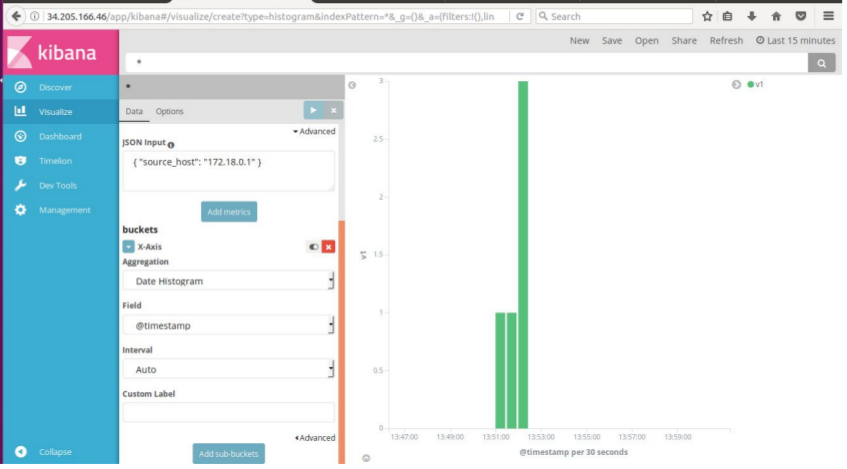Discard changes with the X beside play
847x469 pixels.
point(333,111)
